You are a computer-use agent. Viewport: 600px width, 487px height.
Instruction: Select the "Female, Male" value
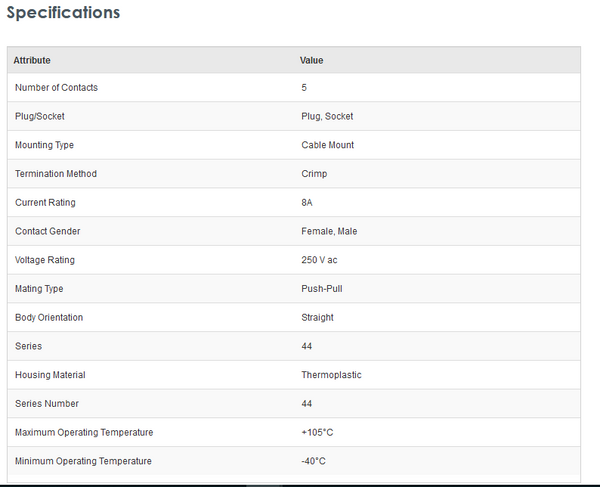pos(329,231)
